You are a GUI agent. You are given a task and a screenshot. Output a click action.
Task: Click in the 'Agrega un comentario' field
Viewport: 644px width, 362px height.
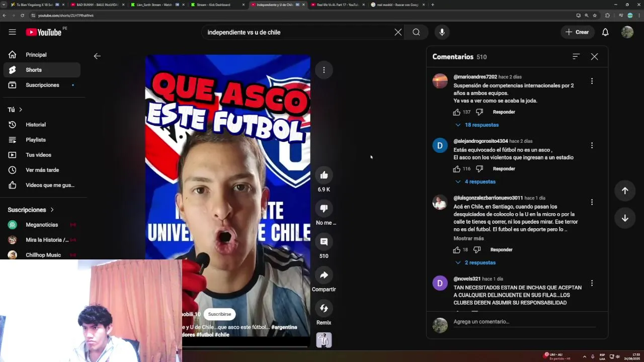pyautogui.click(x=524, y=322)
